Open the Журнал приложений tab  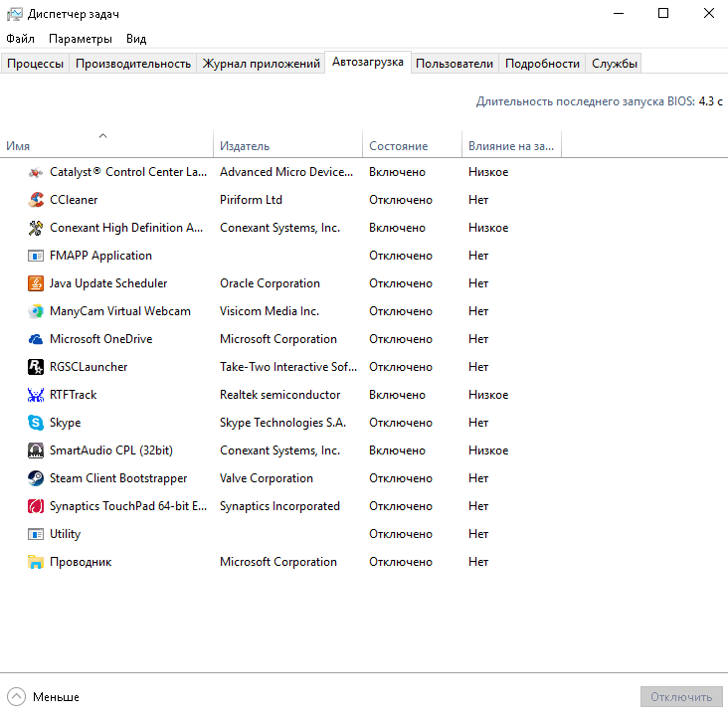click(261, 64)
